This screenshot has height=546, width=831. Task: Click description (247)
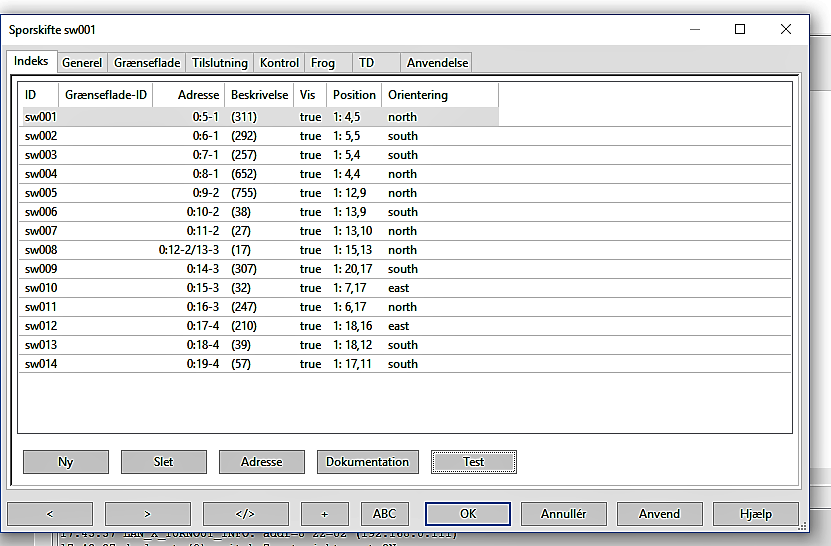point(244,307)
